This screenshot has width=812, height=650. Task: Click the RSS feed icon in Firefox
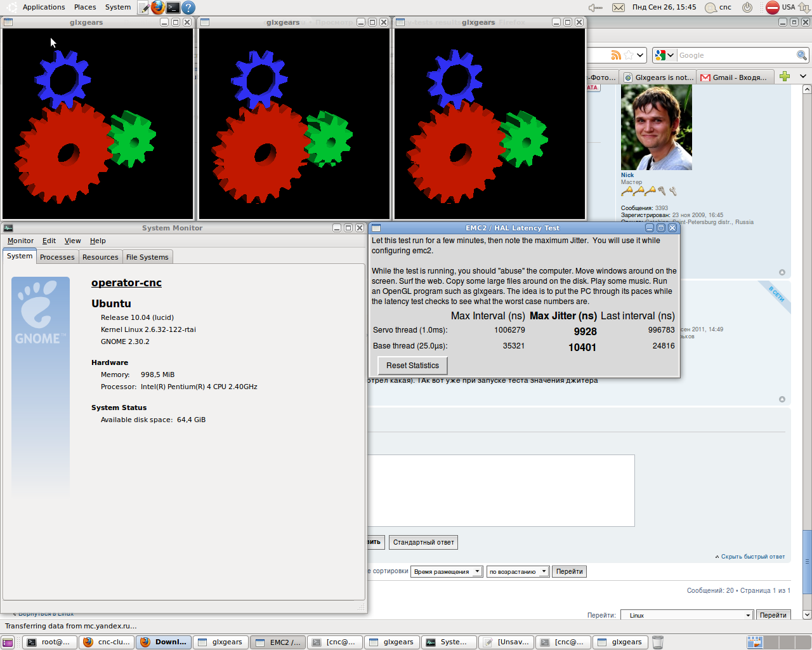tap(616, 55)
